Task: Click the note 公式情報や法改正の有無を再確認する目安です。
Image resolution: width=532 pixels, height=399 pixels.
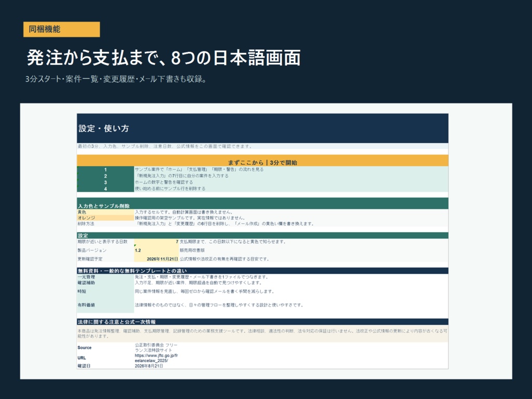Action: click(x=225, y=259)
